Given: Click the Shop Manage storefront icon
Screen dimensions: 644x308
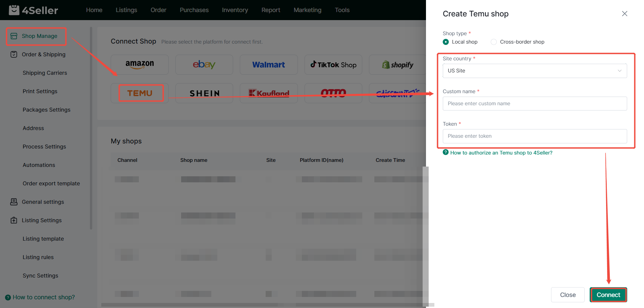Looking at the screenshot, I should pyautogui.click(x=14, y=36).
